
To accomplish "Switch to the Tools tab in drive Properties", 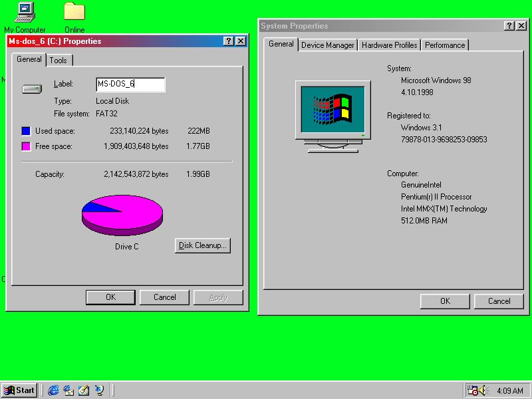I will tap(59, 61).
